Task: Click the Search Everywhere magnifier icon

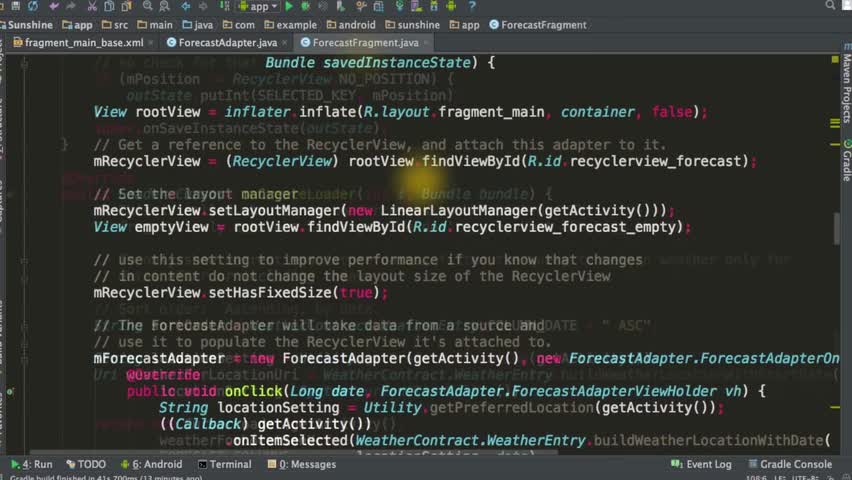Action: point(830,5)
